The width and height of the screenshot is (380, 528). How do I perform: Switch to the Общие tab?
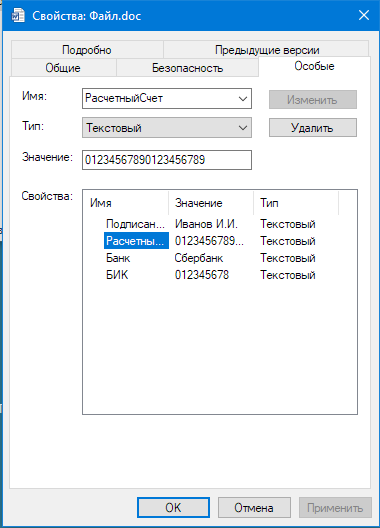(63, 68)
